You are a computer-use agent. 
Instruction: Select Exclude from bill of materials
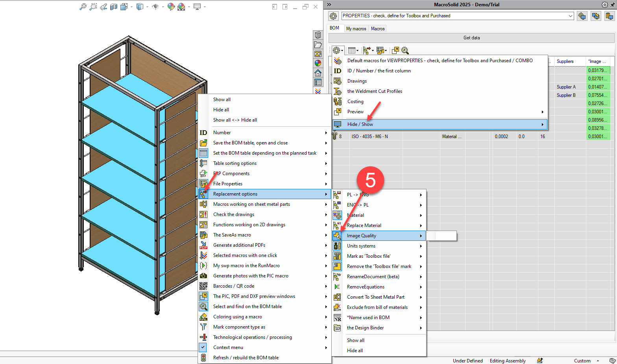point(379,307)
